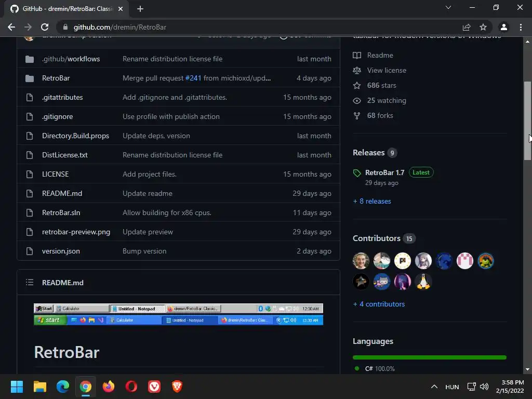Screen dimensions: 532x399
Task: Show hidden system tray icons
Action: pyautogui.click(x=434, y=387)
